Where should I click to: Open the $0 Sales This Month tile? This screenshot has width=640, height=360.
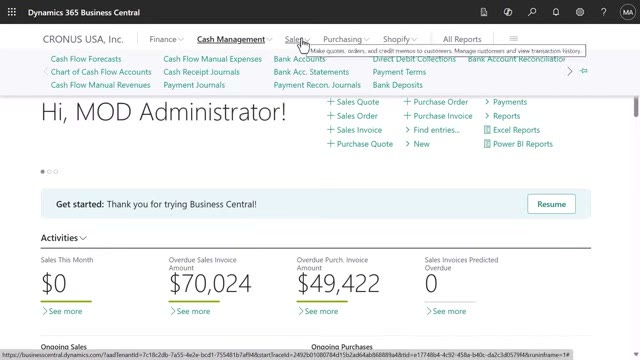[x=53, y=283]
